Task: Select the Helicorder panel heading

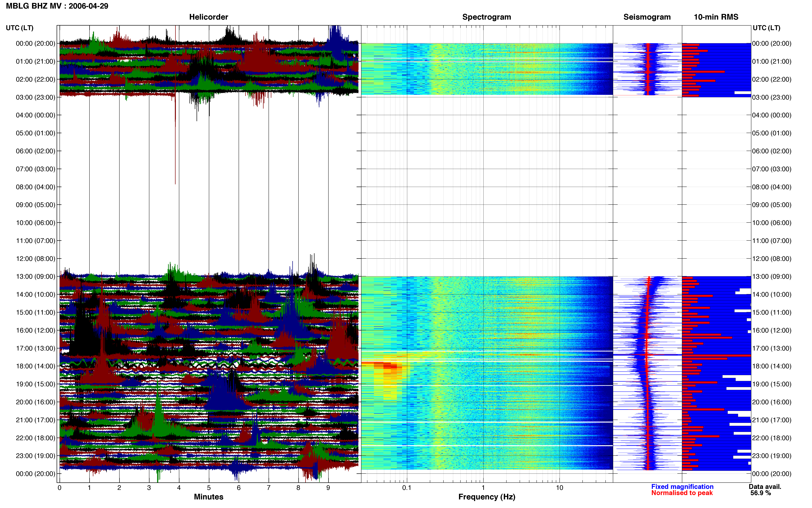Action: [x=209, y=17]
